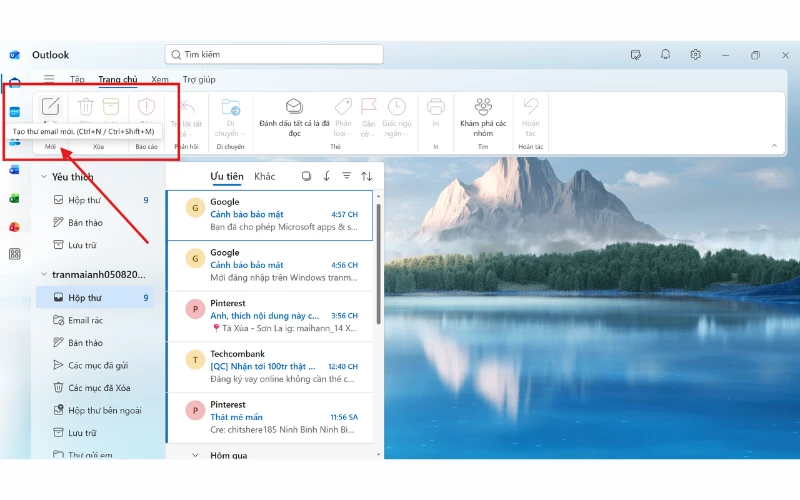Image resolution: width=800 pixels, height=500 pixels.
Task: Collapse the ribbon with the chevron
Action: click(774, 146)
